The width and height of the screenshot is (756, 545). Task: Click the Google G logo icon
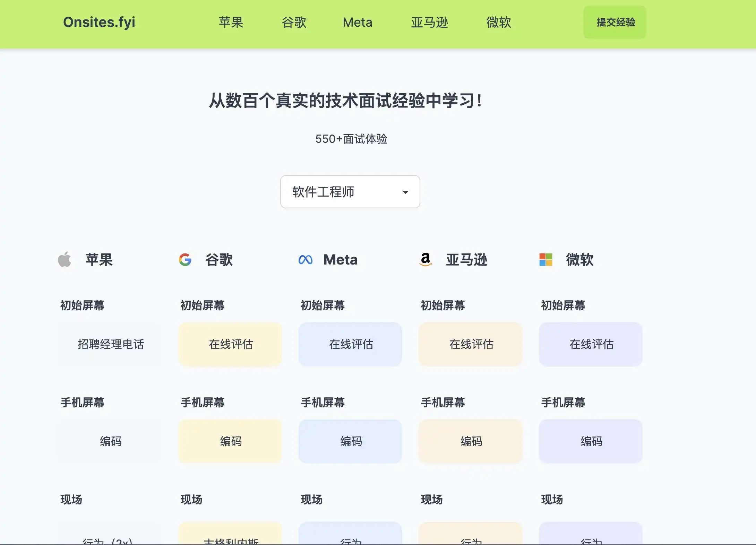point(185,259)
